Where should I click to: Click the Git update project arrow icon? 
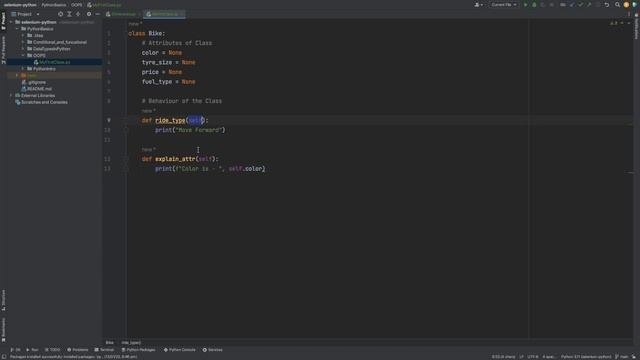coord(572,5)
